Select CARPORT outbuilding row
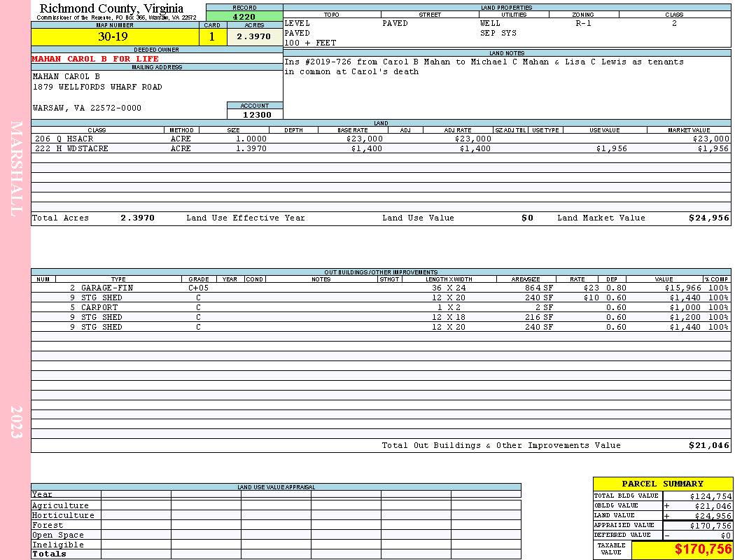This screenshot has width=735, height=560. pos(381,307)
